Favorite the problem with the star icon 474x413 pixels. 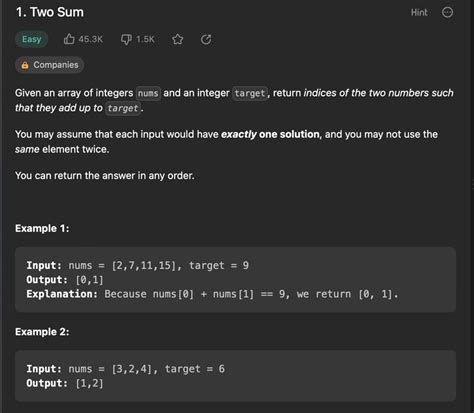coord(178,39)
